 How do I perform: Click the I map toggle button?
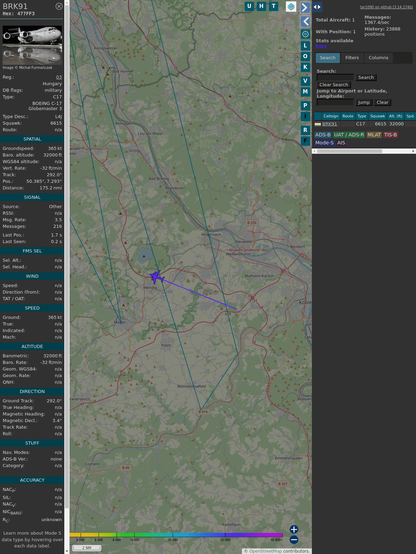305,116
